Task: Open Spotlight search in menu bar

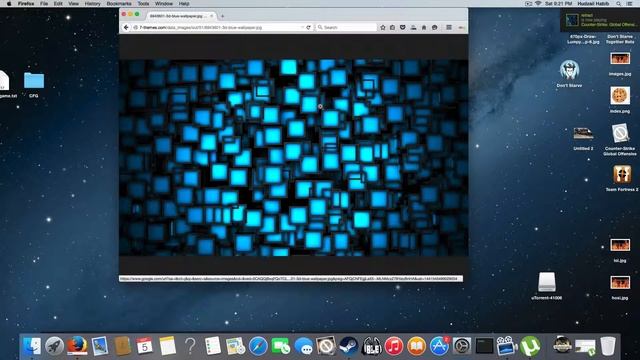Action: coord(619,4)
